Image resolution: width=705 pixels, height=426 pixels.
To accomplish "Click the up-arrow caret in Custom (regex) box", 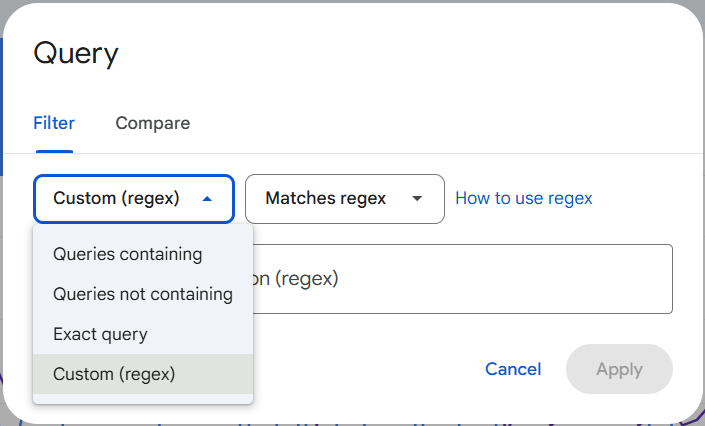I will [x=207, y=199].
